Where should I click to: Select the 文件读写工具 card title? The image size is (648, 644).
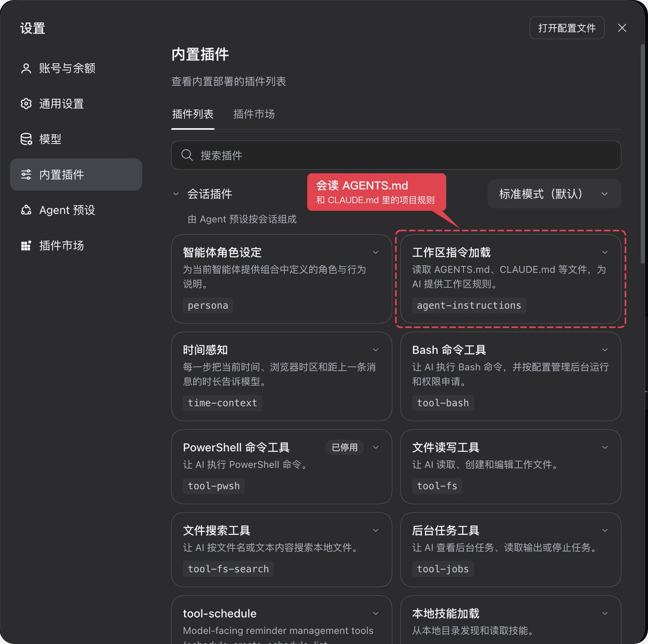point(446,447)
